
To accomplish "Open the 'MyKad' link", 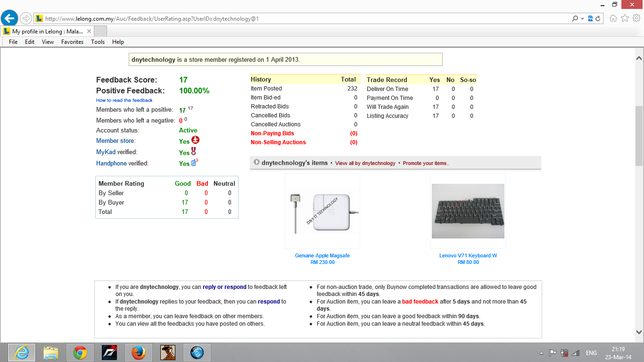I will coord(106,152).
